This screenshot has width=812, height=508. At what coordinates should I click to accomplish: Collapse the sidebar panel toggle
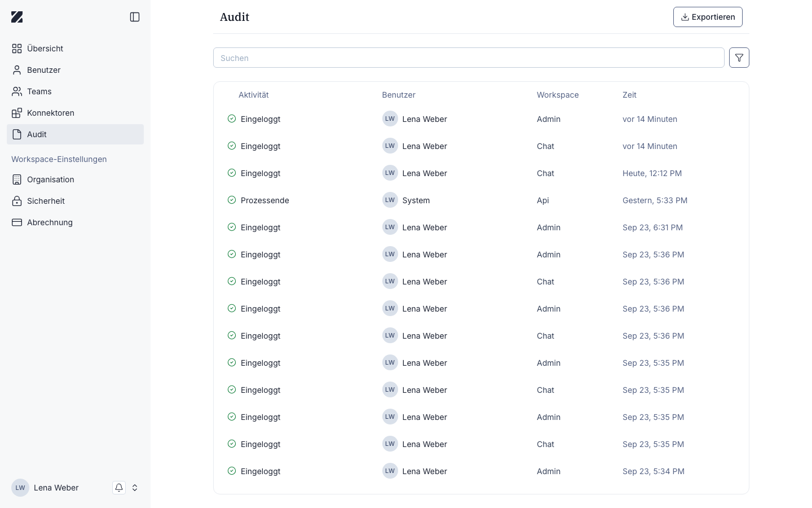(135, 17)
